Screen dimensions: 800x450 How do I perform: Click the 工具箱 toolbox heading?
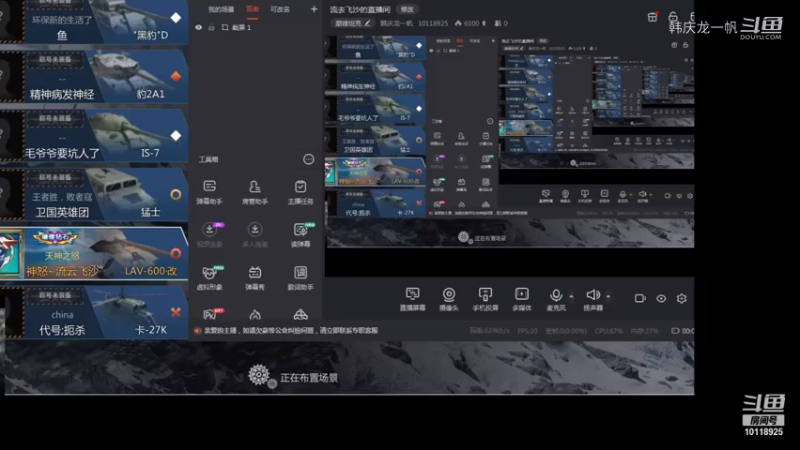[208, 160]
